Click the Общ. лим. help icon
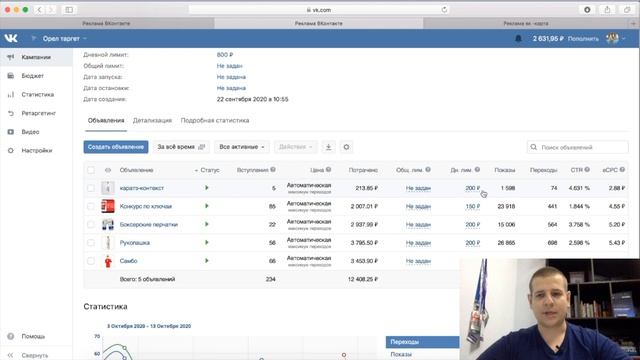 click(428, 170)
